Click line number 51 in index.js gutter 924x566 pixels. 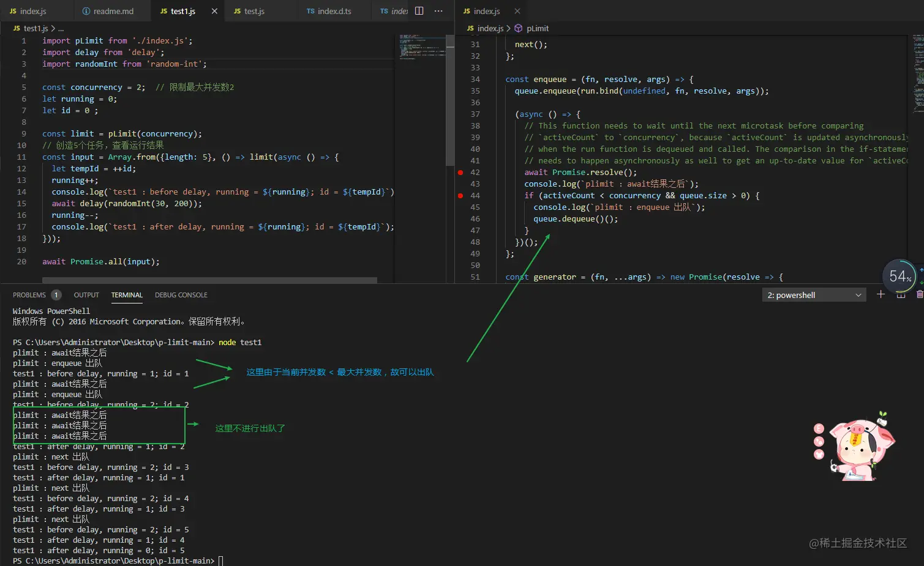pyautogui.click(x=475, y=277)
